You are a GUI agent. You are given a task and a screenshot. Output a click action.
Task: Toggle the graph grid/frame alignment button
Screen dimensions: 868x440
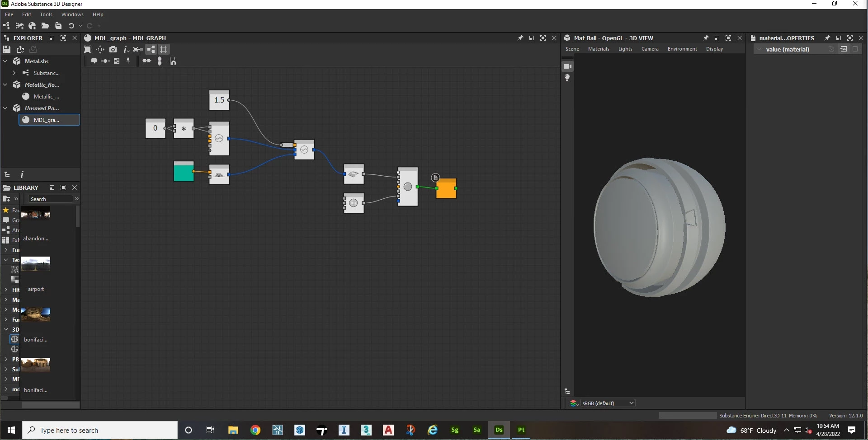point(164,49)
